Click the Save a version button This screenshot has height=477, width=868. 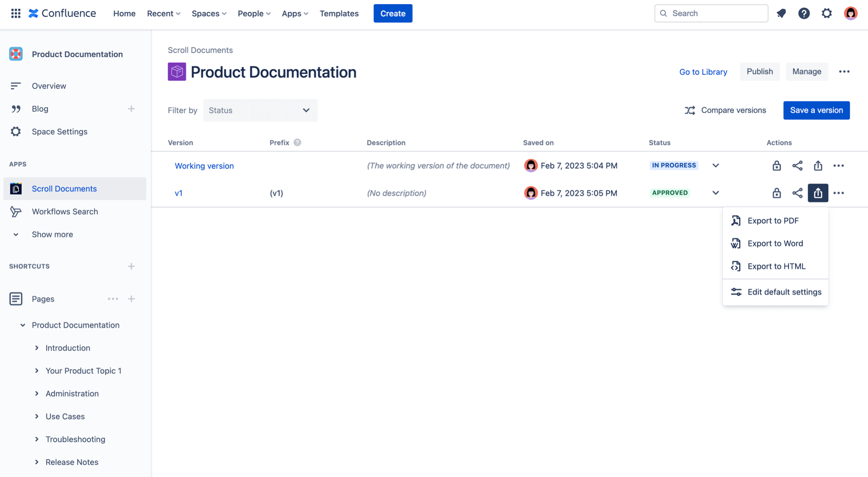pos(816,110)
